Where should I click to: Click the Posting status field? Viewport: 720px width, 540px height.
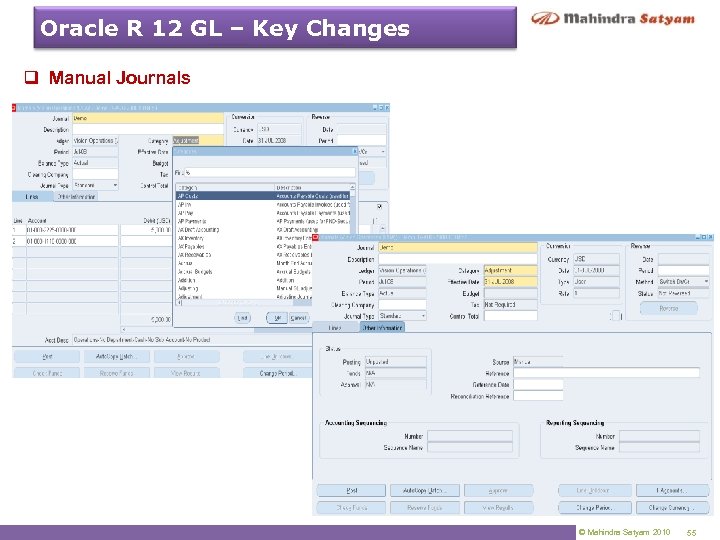pyautogui.click(x=395, y=362)
